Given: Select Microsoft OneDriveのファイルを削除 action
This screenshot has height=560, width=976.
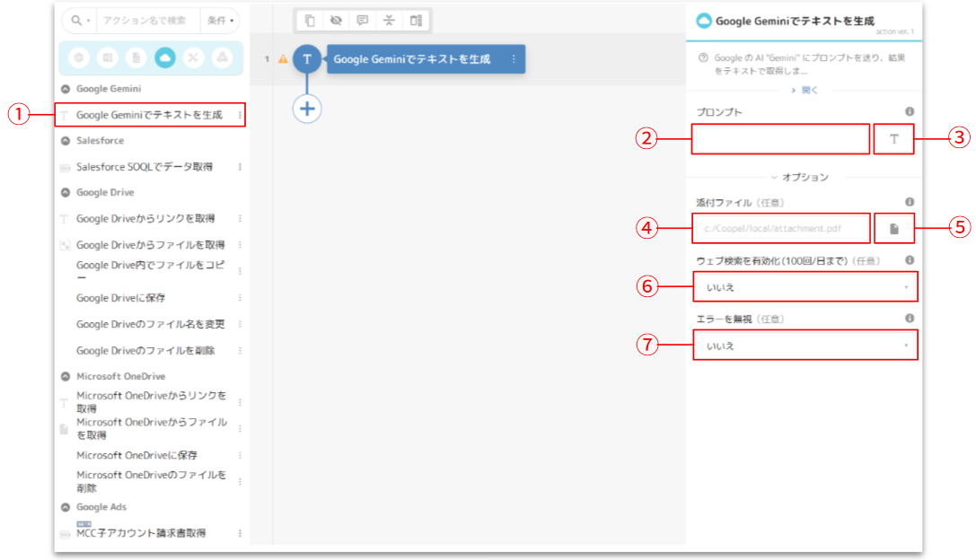Looking at the screenshot, I should coord(151,482).
